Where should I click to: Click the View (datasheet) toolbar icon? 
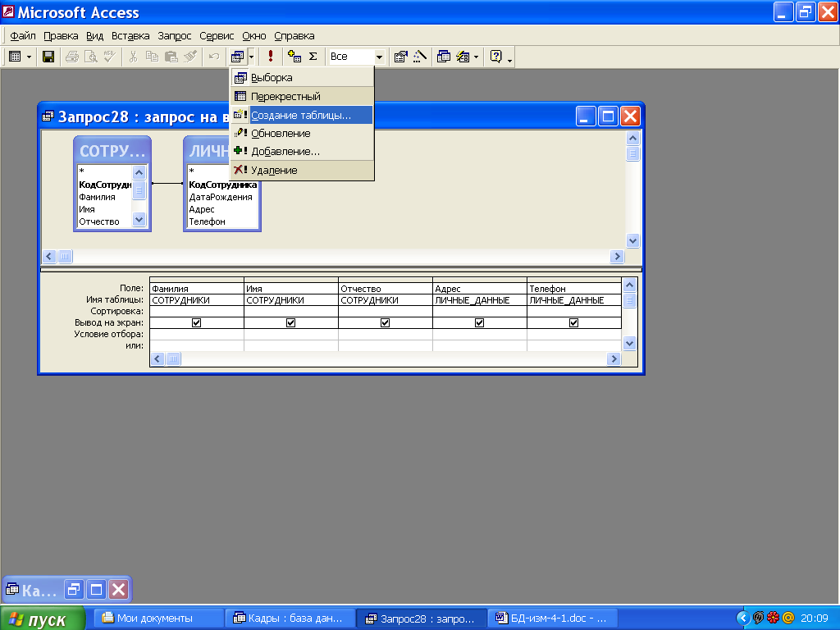(15, 57)
